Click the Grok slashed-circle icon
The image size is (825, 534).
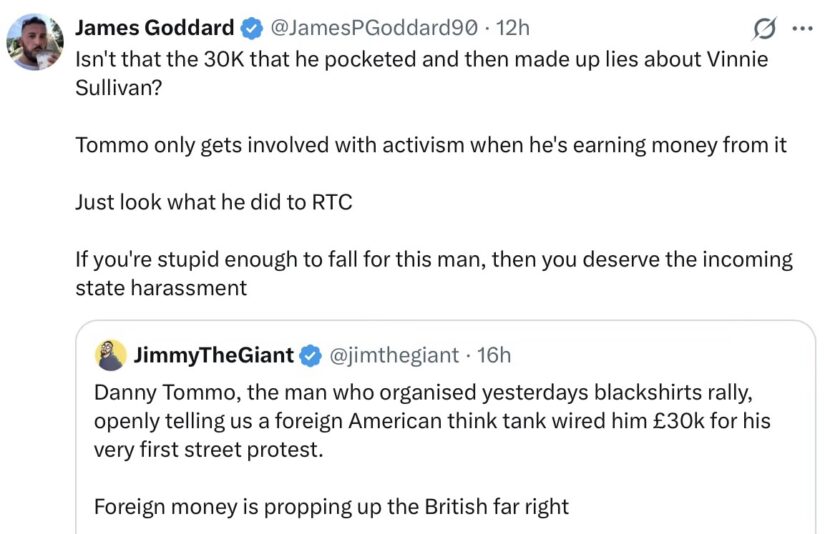764,28
